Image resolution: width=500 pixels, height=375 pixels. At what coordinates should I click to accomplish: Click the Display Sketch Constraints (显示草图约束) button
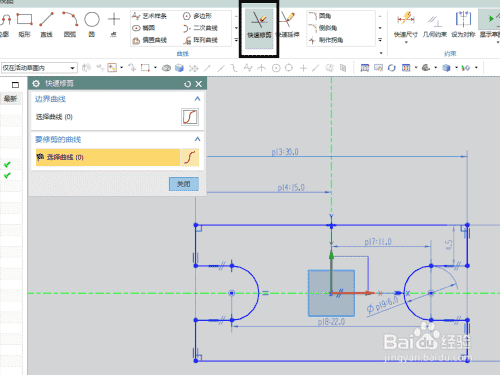[490, 24]
